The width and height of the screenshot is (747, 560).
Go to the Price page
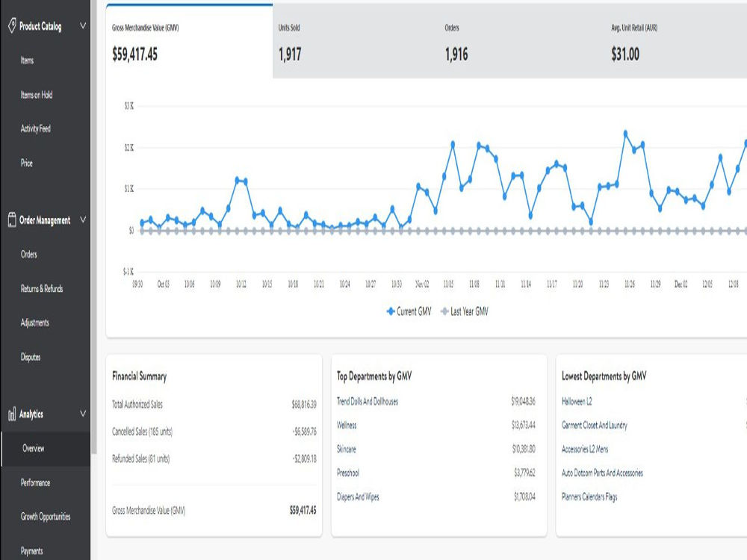27,163
